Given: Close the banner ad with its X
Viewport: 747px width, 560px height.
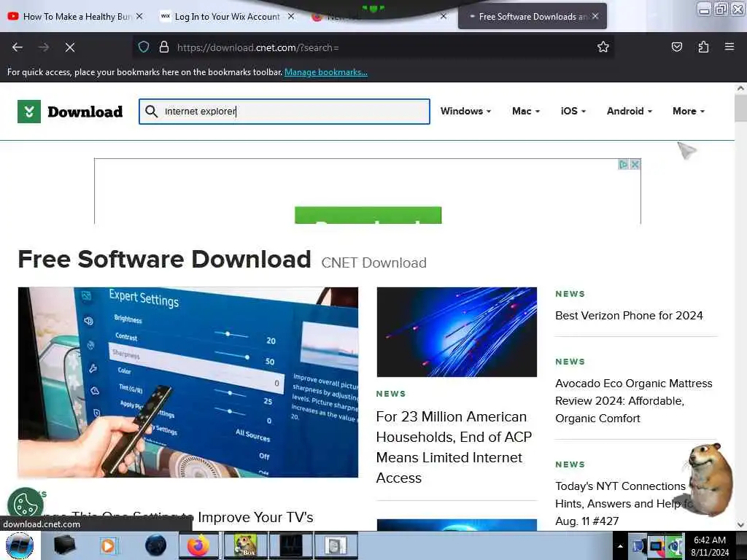Looking at the screenshot, I should pyautogui.click(x=635, y=164).
